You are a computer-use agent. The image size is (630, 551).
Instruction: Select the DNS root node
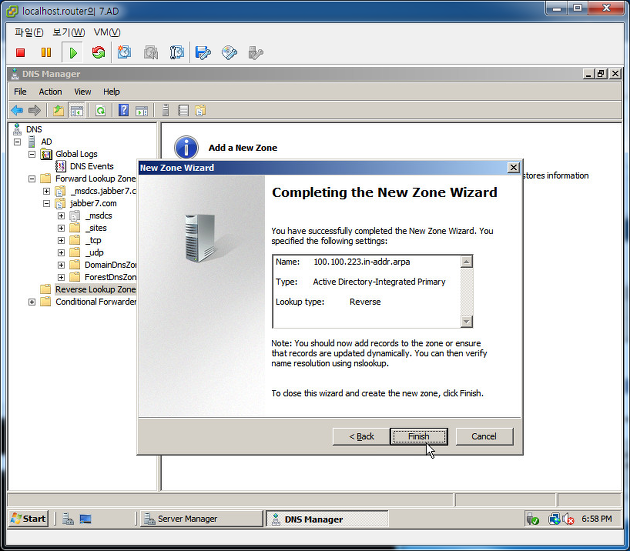tap(34, 129)
